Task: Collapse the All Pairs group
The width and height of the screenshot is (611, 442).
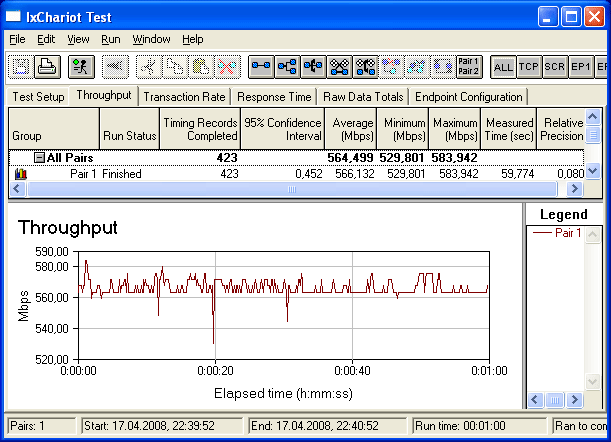Action: pos(39,158)
